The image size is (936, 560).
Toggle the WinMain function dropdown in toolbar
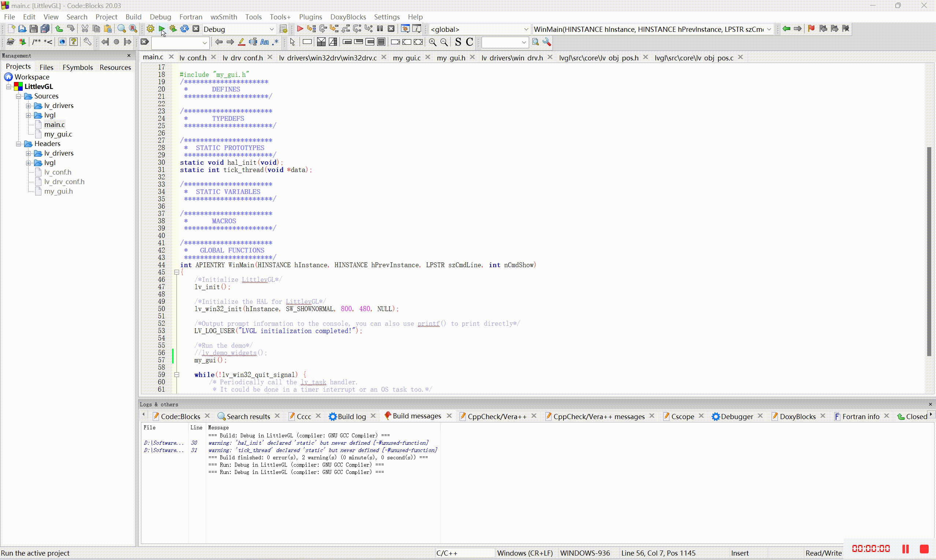[x=769, y=29]
